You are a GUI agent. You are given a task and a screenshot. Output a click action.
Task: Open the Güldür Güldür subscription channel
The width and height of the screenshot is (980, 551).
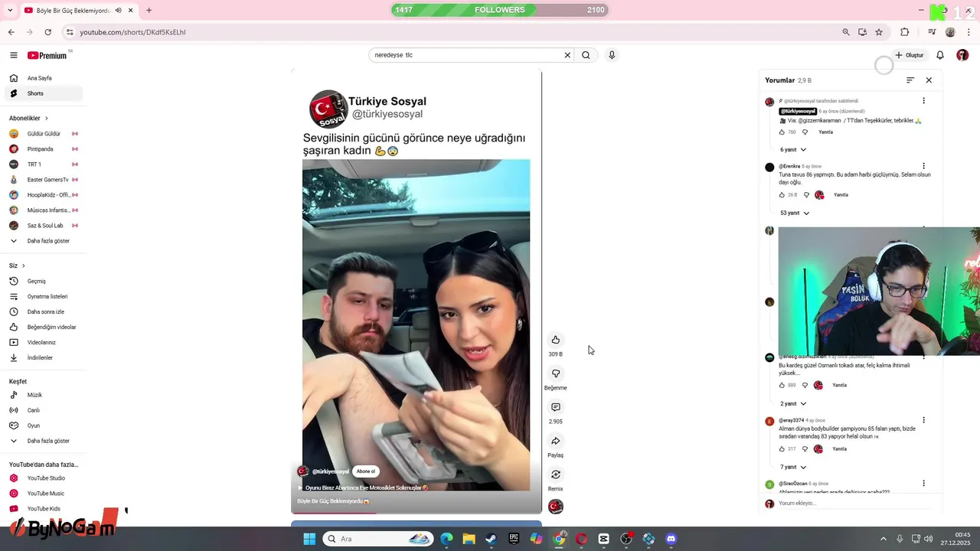tap(44, 134)
